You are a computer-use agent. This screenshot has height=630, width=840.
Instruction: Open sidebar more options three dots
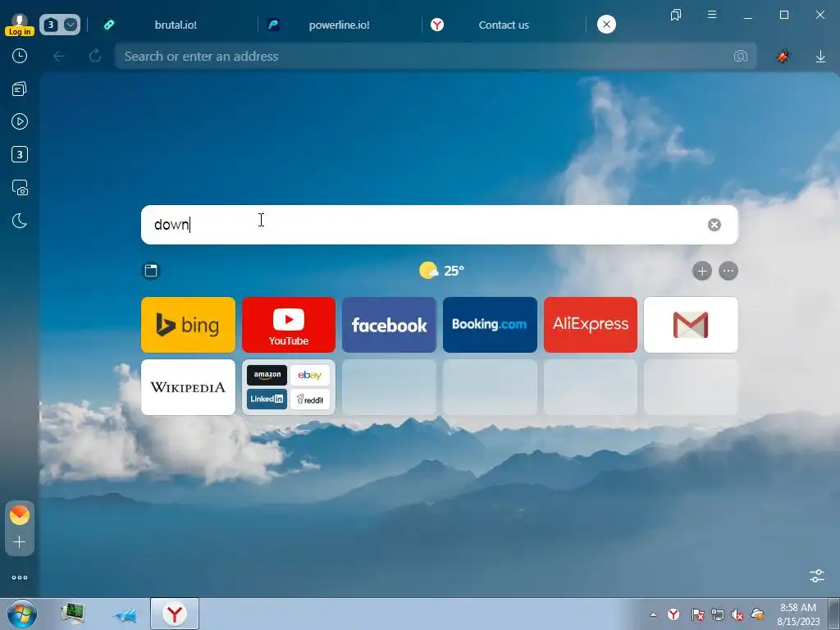point(20,577)
